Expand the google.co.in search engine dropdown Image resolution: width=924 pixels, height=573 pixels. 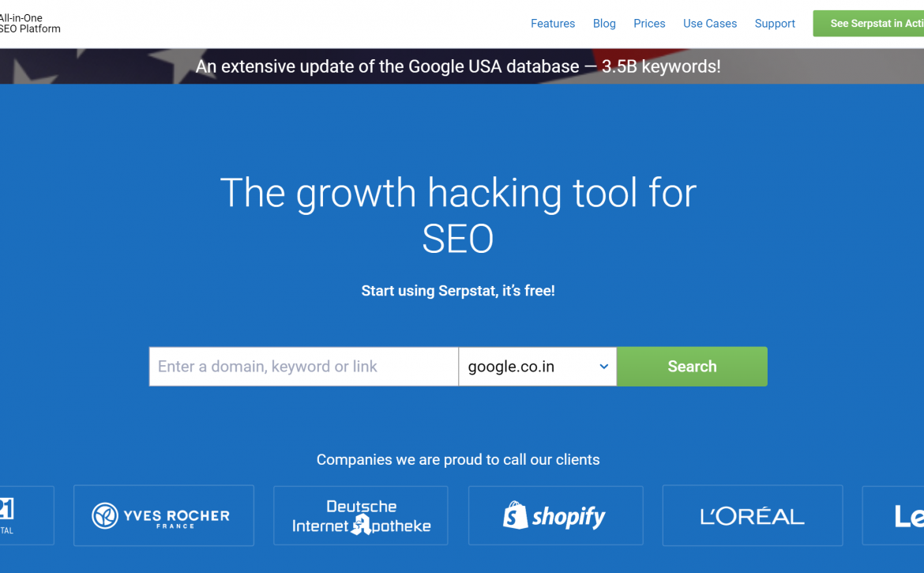538,367
